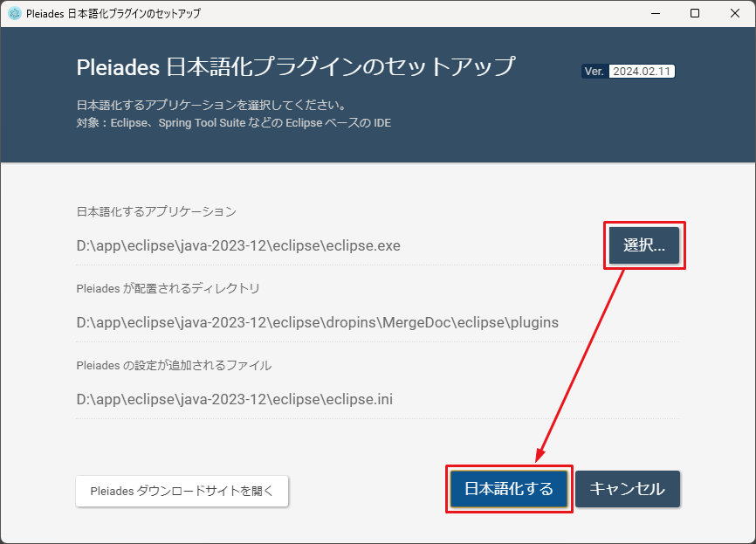Click the 選択... button to choose an application
Viewport: 756px width, 544px height.
coord(643,245)
